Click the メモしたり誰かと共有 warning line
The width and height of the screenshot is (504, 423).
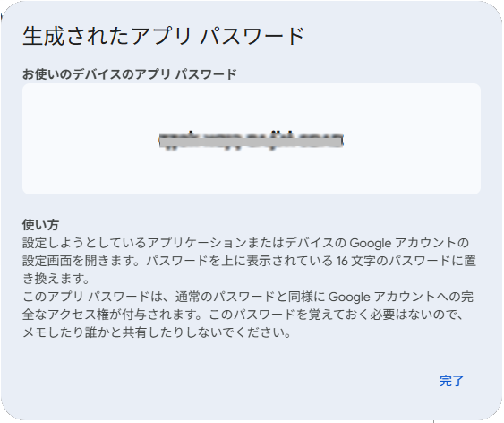click(157, 332)
